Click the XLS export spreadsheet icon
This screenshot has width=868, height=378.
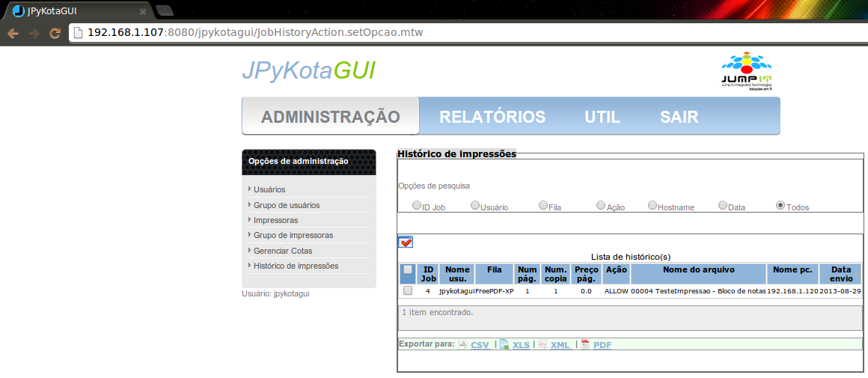(x=504, y=344)
